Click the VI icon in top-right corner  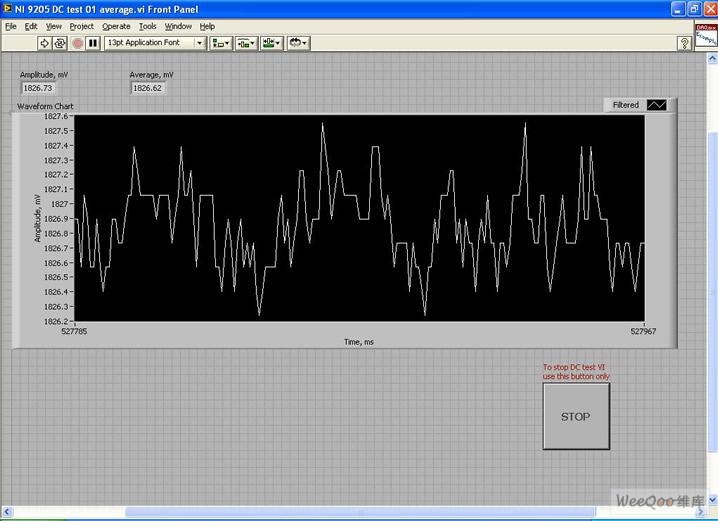click(706, 39)
